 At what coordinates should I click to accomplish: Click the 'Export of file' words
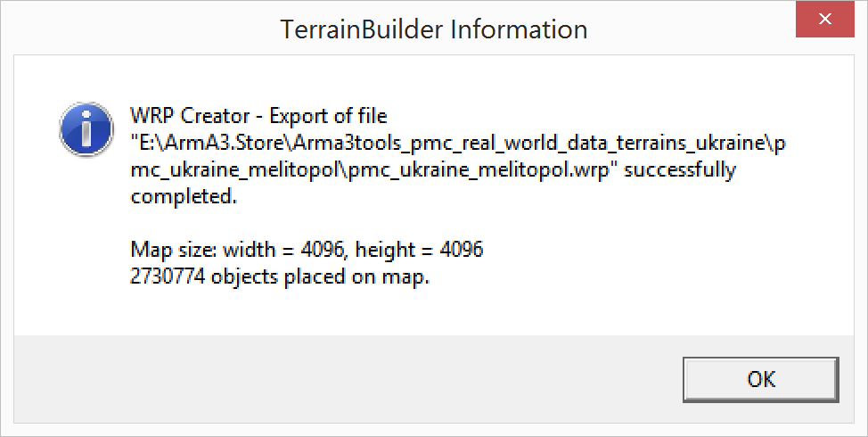tap(328, 116)
